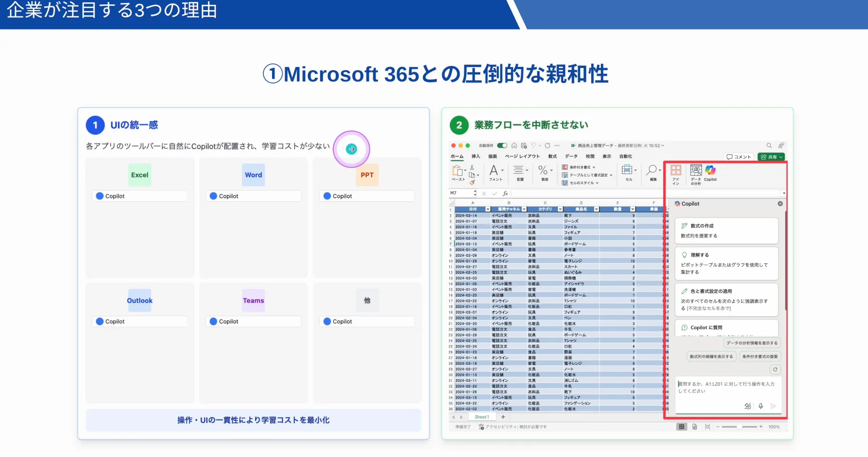Viewport: 868px width, 457px height.
Task: Select the Sheet1 sheet tab
Action: click(482, 417)
